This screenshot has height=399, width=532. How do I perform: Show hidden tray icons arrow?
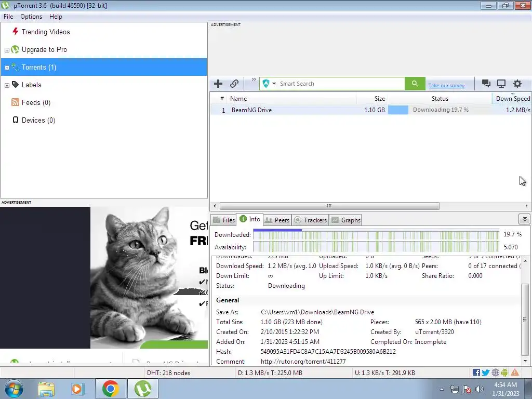click(x=442, y=389)
